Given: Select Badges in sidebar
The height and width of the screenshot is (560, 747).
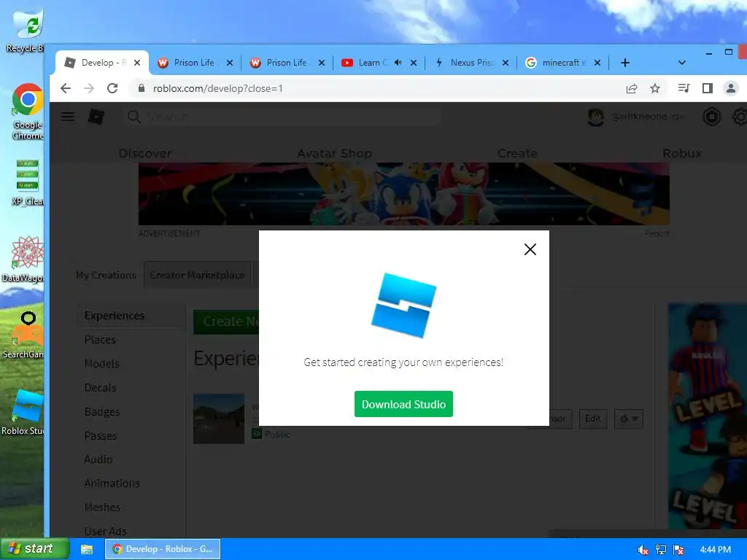Looking at the screenshot, I should click(102, 412).
